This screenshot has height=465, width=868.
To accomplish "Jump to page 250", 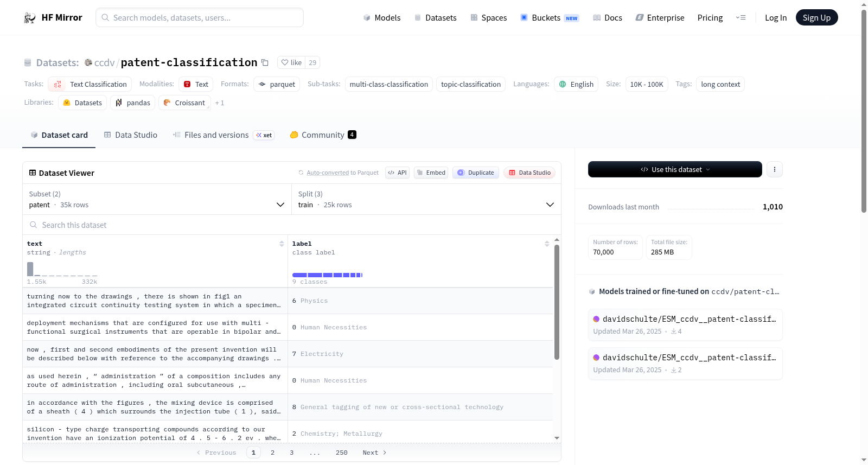I will [x=342, y=453].
